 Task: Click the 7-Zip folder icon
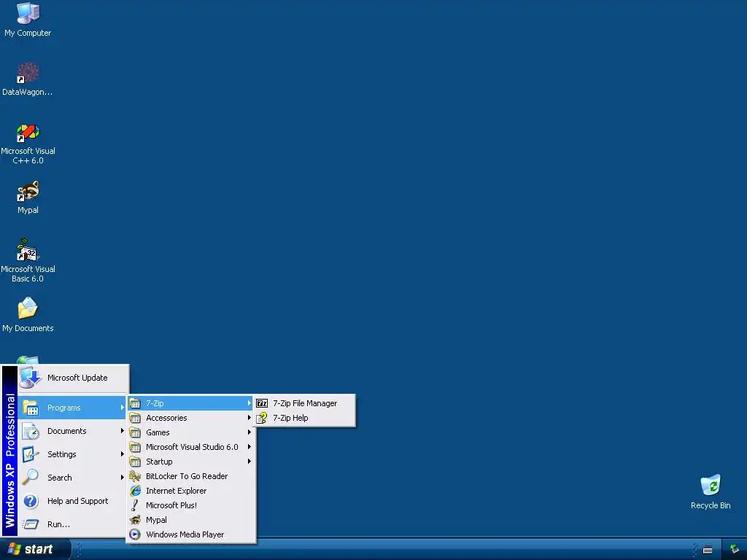[135, 403]
